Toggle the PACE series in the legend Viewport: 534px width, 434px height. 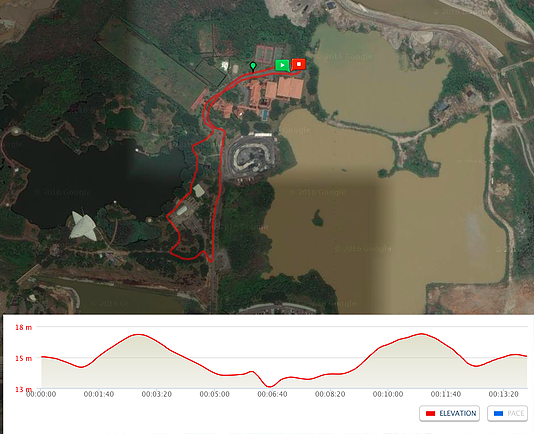click(x=507, y=414)
